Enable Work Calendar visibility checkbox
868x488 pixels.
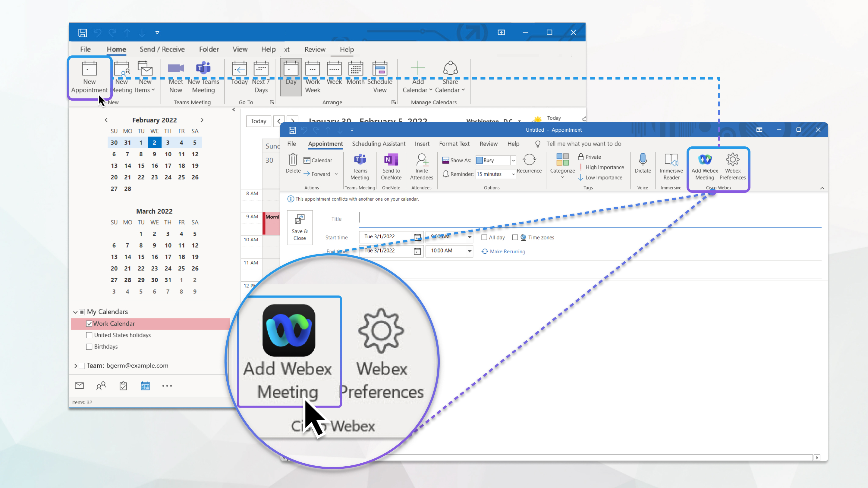coord(90,323)
